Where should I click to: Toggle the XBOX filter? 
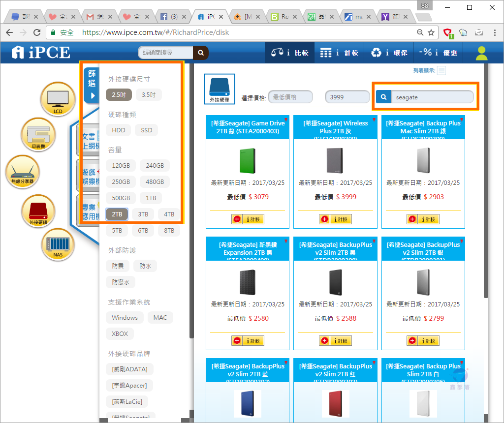coord(120,333)
